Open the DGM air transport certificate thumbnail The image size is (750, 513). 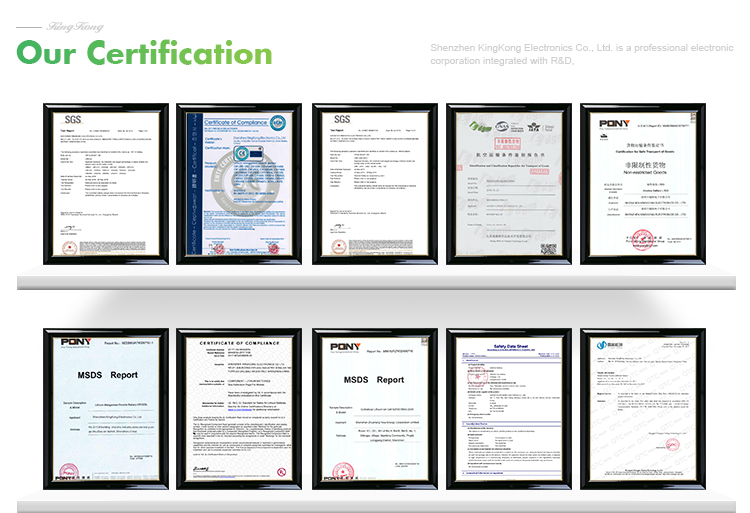click(508, 184)
